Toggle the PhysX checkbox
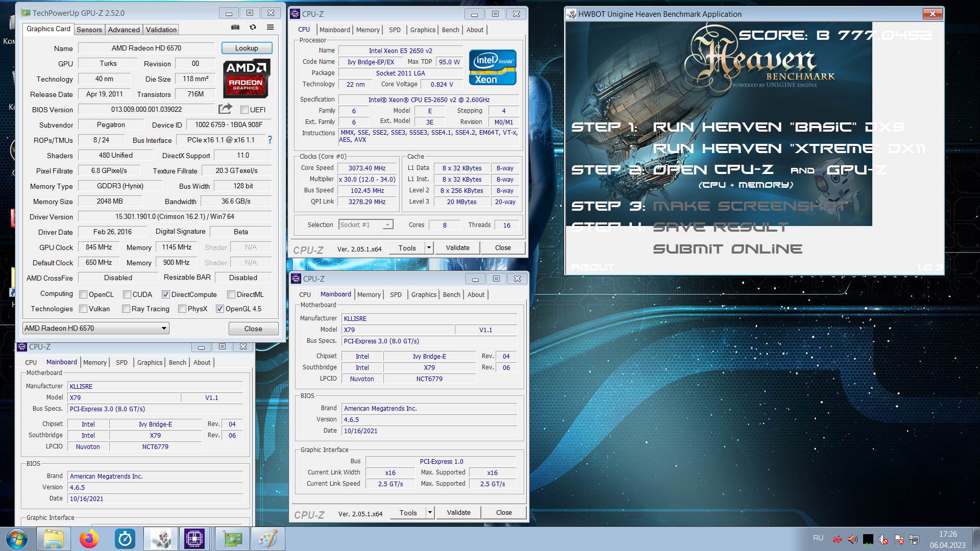980x551 pixels. 182,309
